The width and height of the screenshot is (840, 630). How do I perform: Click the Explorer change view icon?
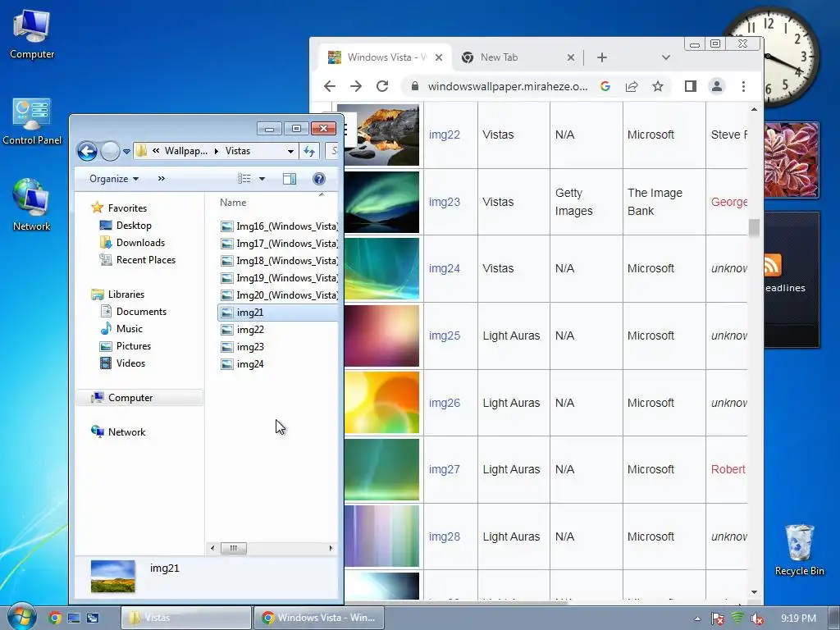click(x=244, y=179)
